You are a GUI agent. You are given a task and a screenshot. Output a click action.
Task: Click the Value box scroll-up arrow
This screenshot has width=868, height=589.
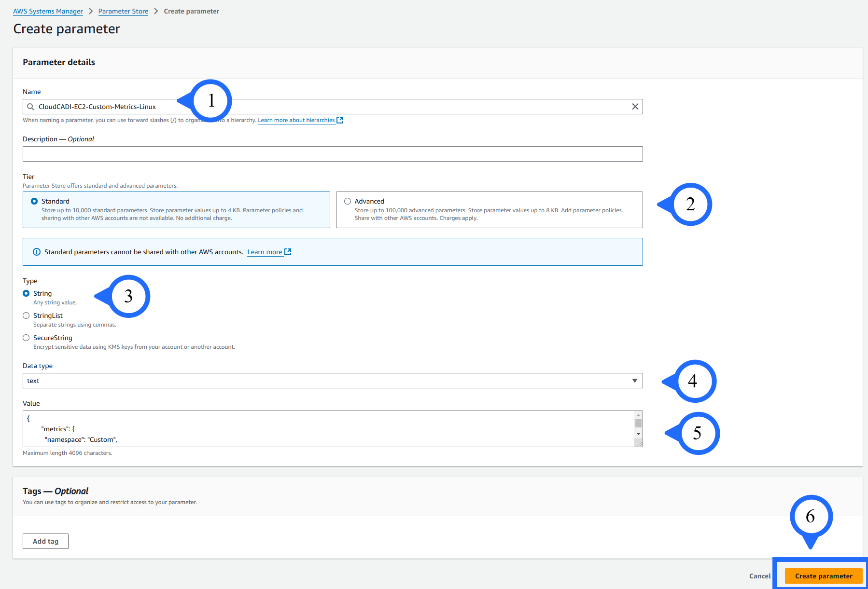click(638, 415)
